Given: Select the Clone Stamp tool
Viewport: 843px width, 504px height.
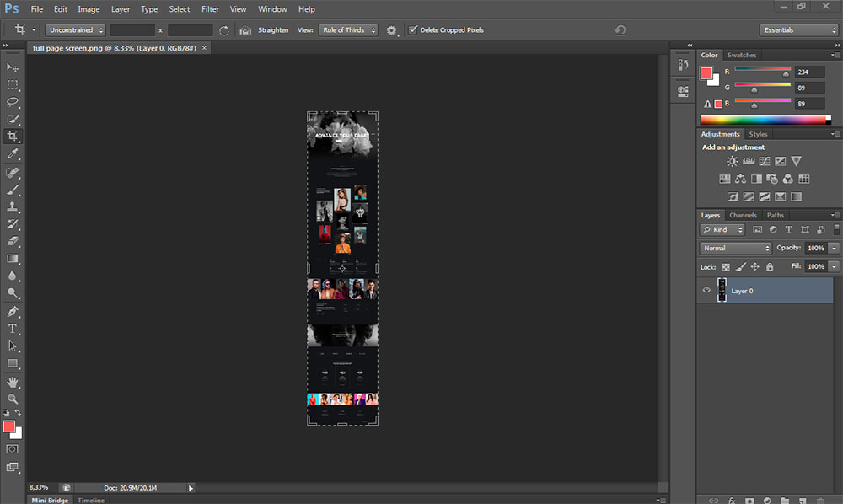Looking at the screenshot, I should (13, 206).
